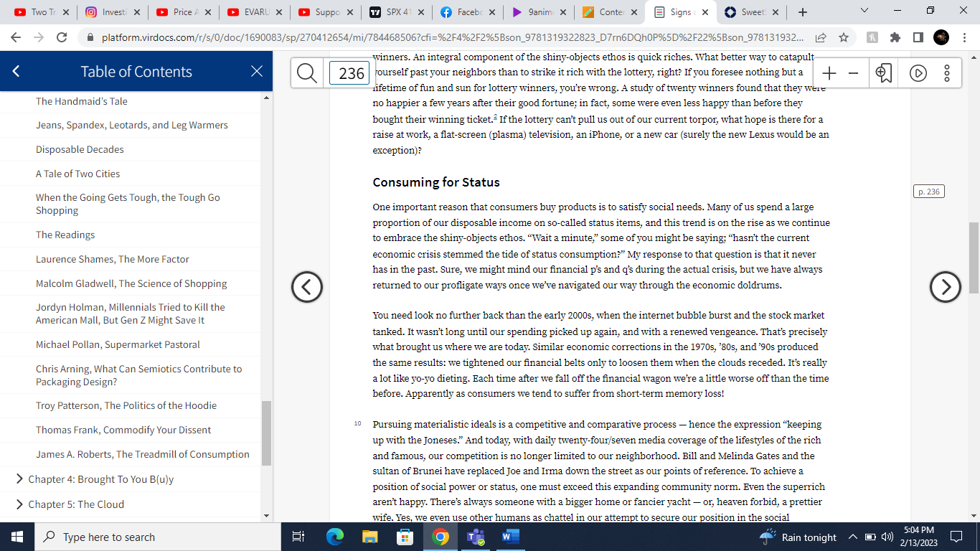Open The Handmaid's Tale section
Image resolution: width=980 pixels, height=551 pixels.
[x=82, y=101]
